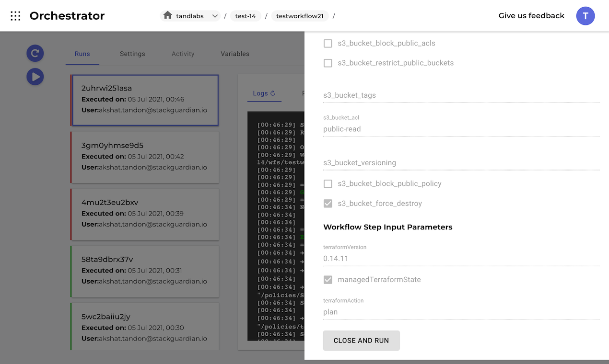The height and width of the screenshot is (364, 609).
Task: Select run 58ta9dbrx37v
Action: click(x=144, y=271)
